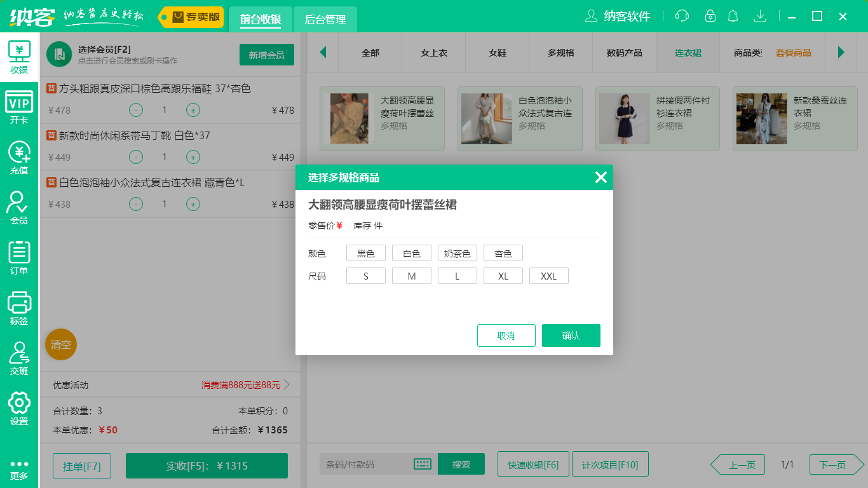Click the headset customer support icon
This screenshot has height=488, width=868.
pyautogui.click(x=681, y=16)
